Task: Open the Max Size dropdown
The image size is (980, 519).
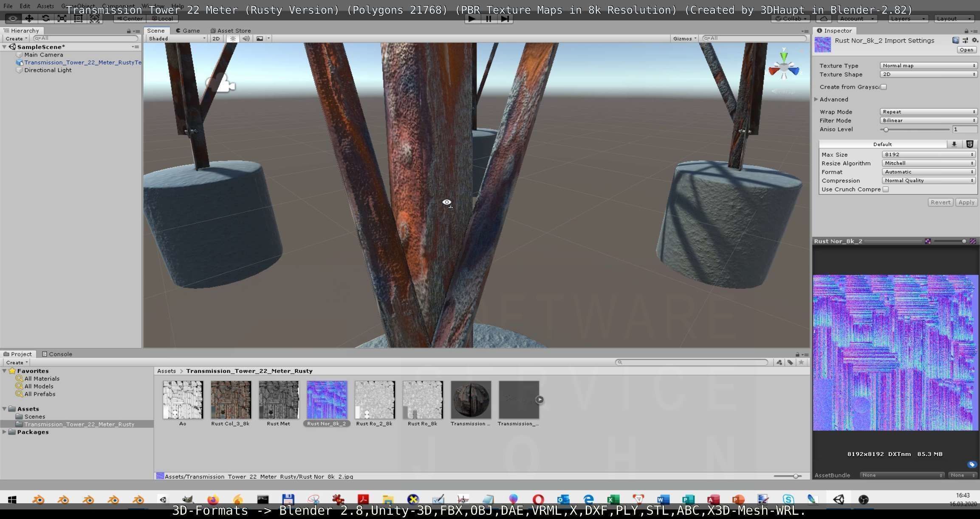Action: pos(928,155)
